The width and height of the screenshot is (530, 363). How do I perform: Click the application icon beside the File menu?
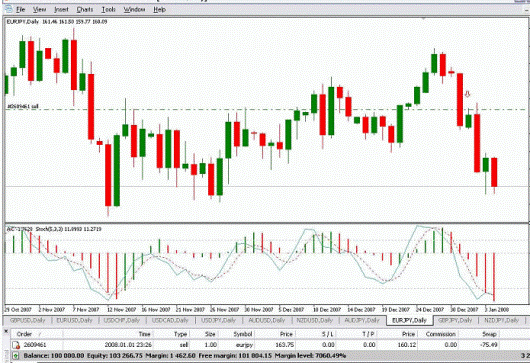pos(8,9)
